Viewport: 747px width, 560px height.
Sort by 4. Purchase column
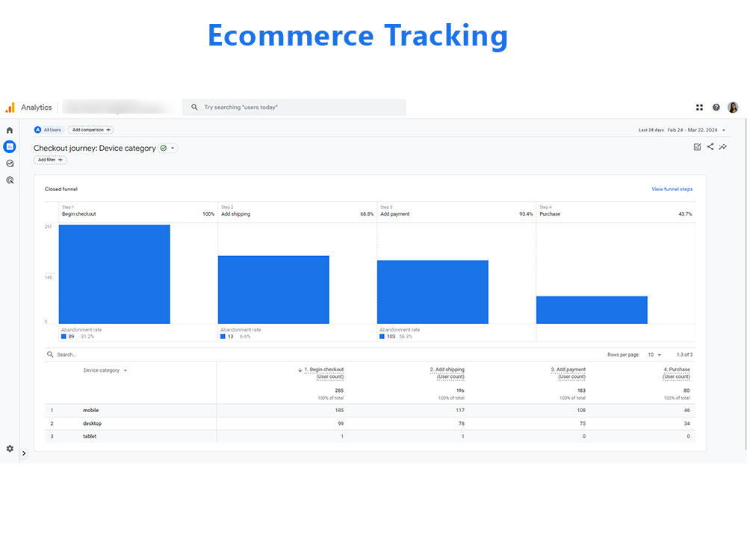pos(677,373)
